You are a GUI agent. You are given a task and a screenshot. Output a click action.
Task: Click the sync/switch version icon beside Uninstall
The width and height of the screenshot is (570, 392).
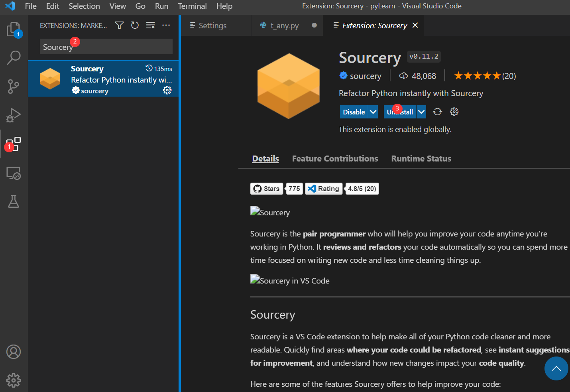tap(438, 112)
